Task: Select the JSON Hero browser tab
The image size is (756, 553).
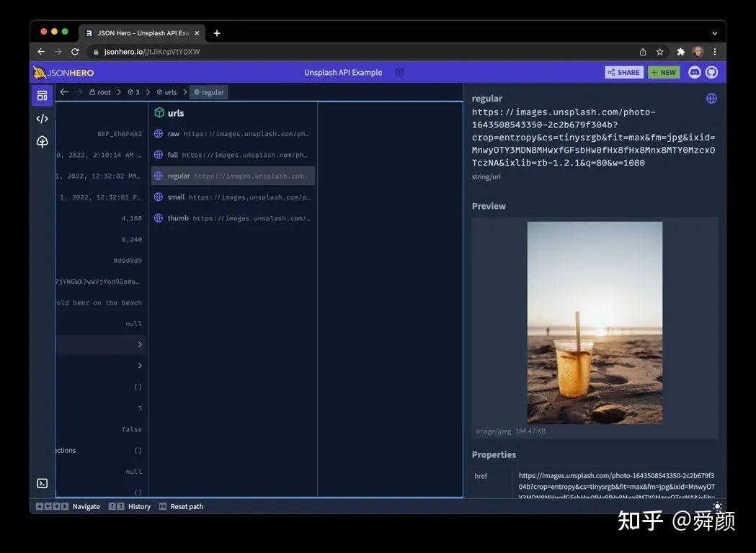Action: pyautogui.click(x=142, y=33)
